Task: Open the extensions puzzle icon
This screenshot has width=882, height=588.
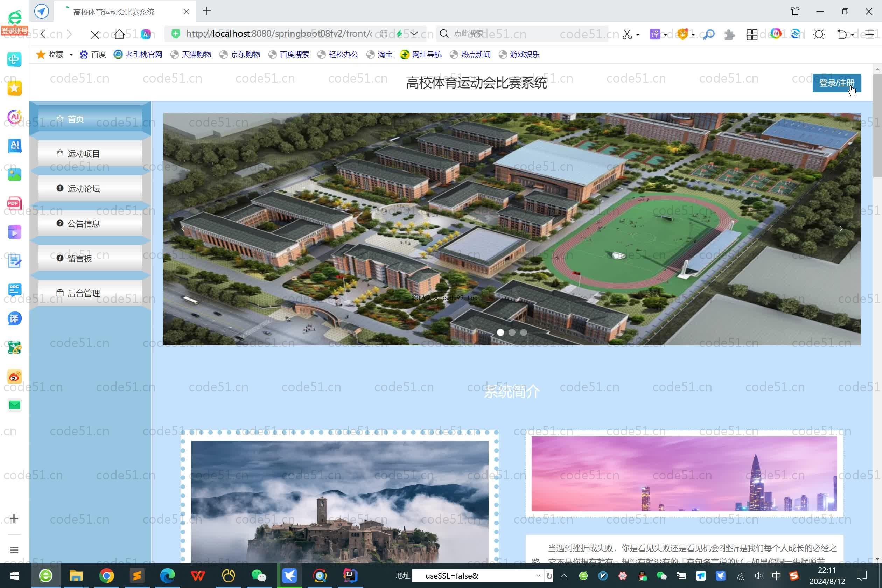Action: pyautogui.click(x=729, y=35)
